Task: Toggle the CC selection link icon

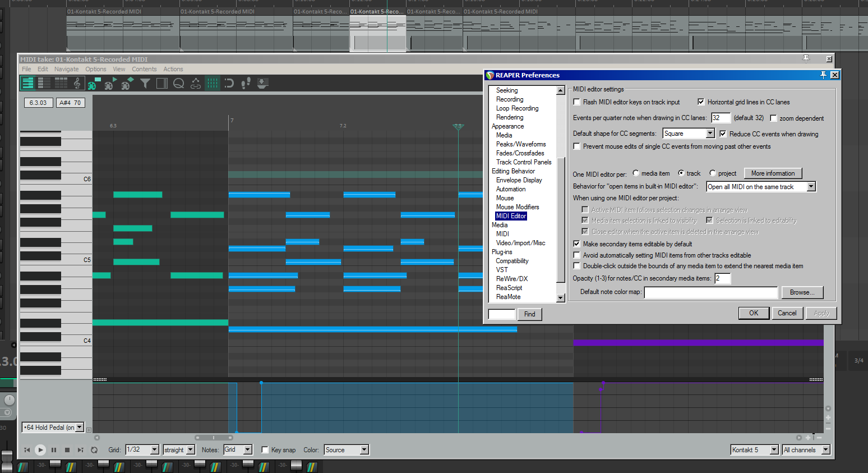Action: [196, 84]
